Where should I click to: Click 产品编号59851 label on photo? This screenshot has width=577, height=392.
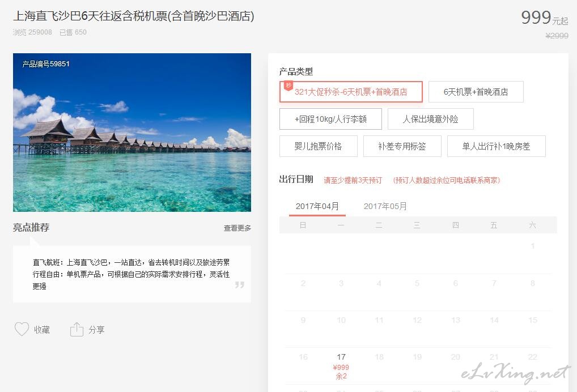(x=46, y=64)
